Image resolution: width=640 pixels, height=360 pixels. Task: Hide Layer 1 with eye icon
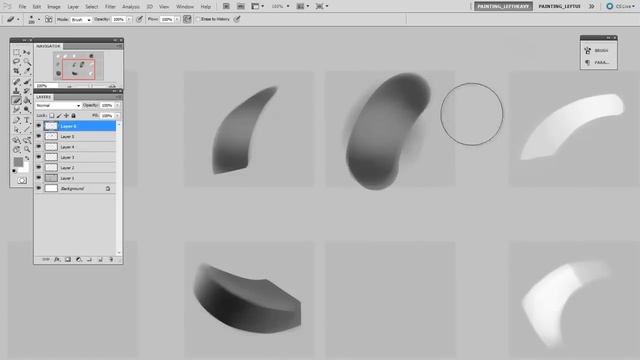coord(39,178)
